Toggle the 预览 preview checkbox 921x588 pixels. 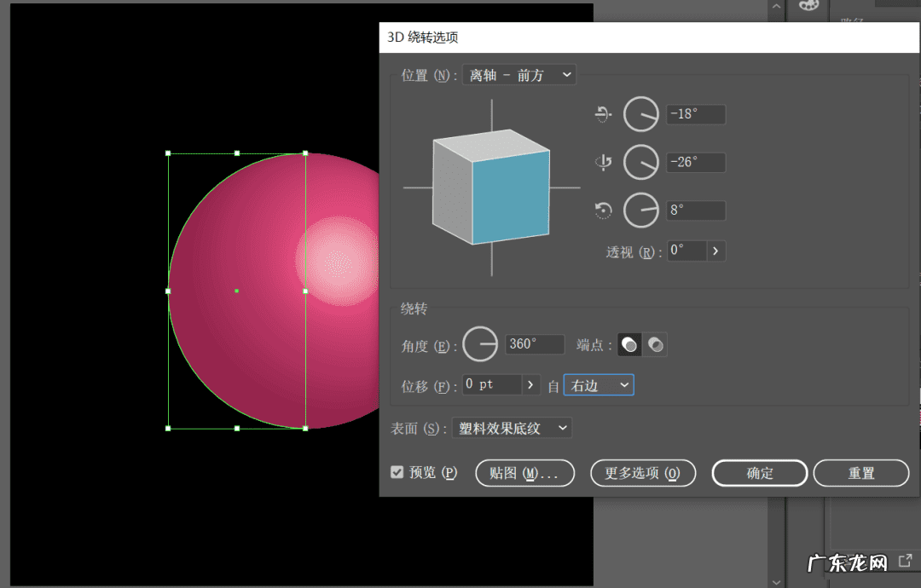click(x=397, y=472)
